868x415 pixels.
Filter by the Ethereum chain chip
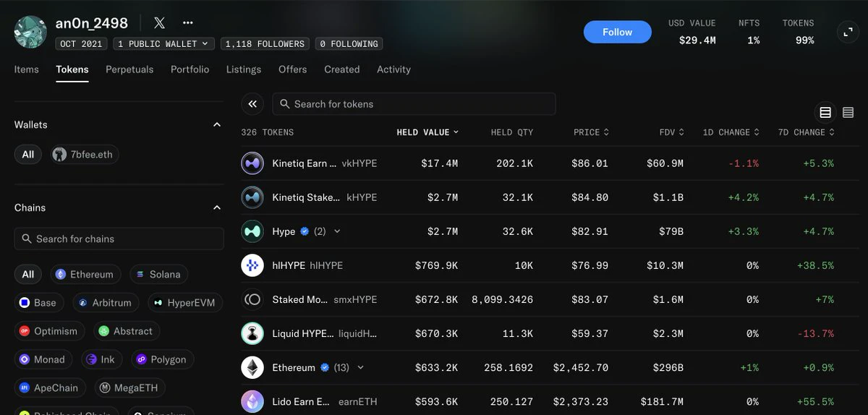click(x=85, y=274)
